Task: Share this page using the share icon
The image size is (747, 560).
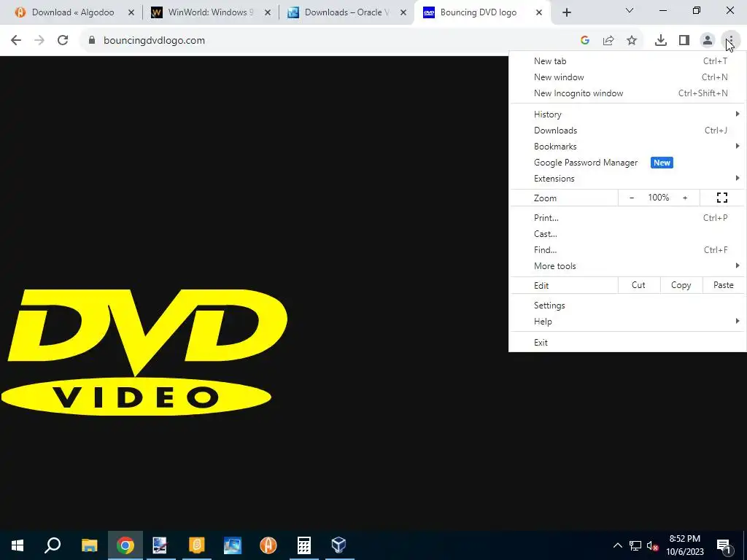Action: click(x=608, y=41)
